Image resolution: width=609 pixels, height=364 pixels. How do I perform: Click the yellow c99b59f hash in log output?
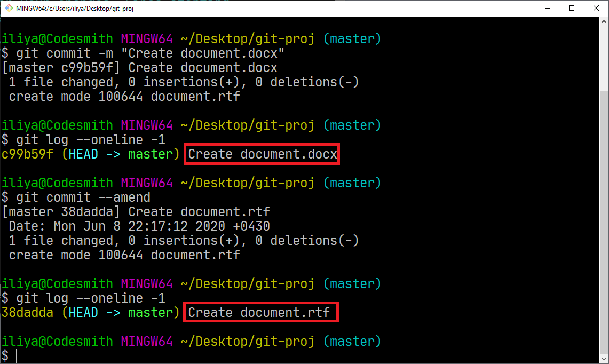point(27,154)
